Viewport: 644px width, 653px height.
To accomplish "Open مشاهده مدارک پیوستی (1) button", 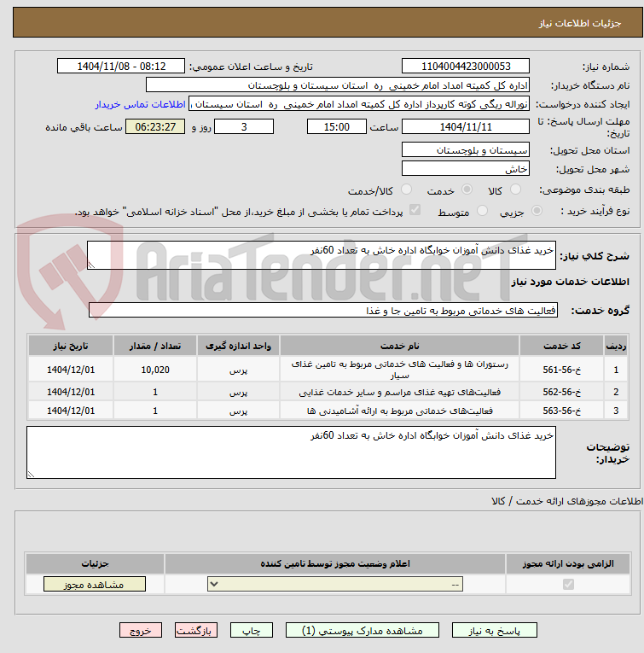I will (x=362, y=631).
